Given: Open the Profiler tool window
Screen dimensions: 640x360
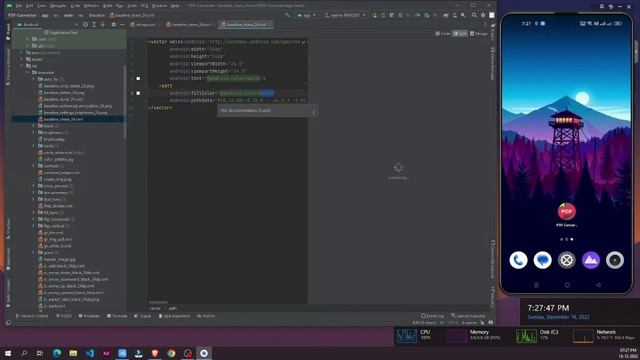Looking at the screenshot, I should [206, 316].
